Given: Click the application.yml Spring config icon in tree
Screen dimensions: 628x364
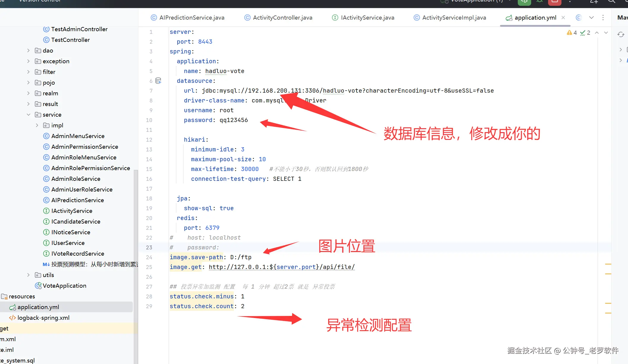Looking at the screenshot, I should click(x=12, y=307).
